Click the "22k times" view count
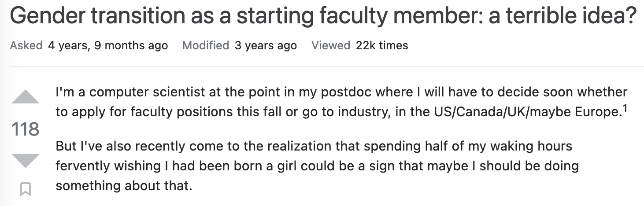 coord(382,45)
